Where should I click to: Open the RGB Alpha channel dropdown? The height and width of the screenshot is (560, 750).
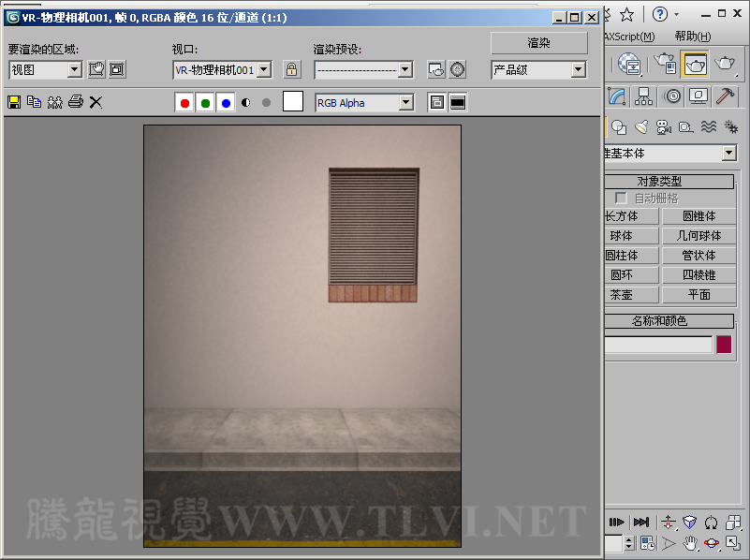click(x=405, y=103)
